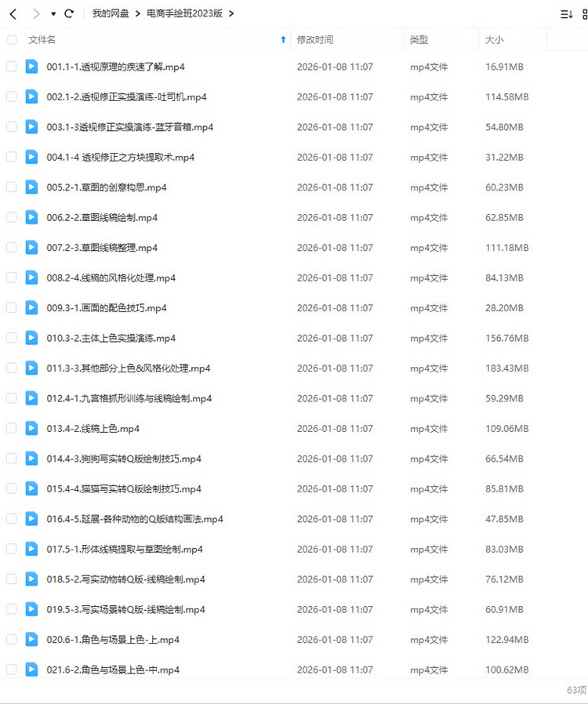Viewport: 588px width, 704px height.
Task: Sort by the 修改时间 column header
Action: coord(315,39)
